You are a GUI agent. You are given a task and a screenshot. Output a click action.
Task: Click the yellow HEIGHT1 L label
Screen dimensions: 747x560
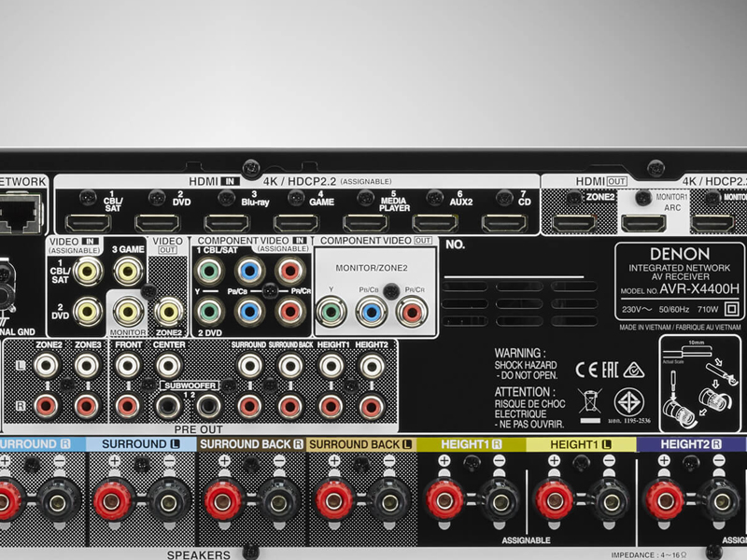click(x=581, y=444)
